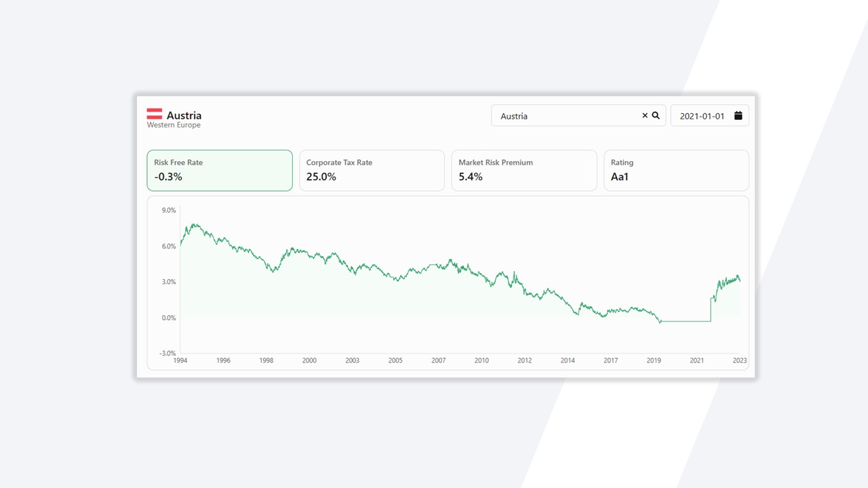Click the 2014 x-axis label

(x=568, y=361)
